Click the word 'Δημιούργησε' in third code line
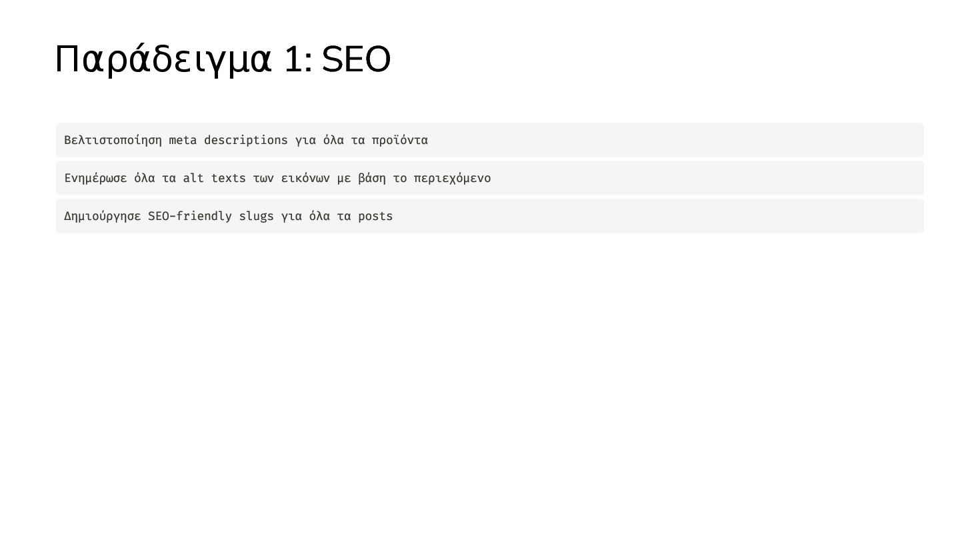980x552 pixels. pyautogui.click(x=102, y=216)
